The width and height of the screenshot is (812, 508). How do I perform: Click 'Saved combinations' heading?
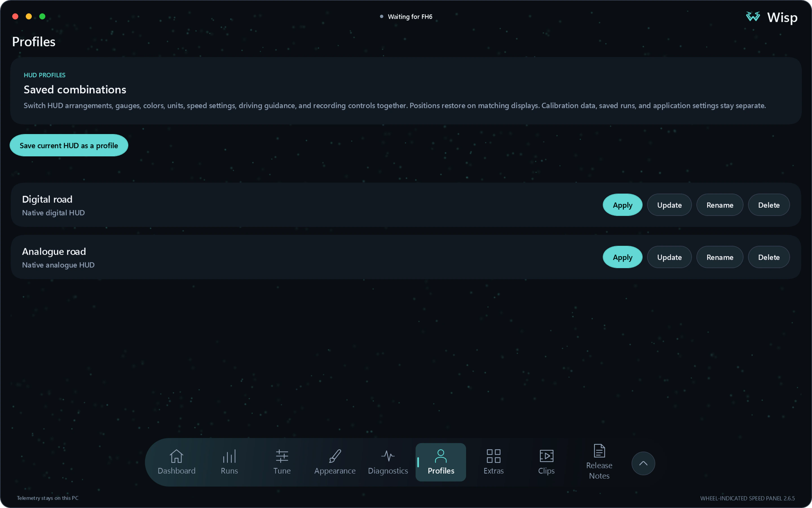[x=75, y=89]
